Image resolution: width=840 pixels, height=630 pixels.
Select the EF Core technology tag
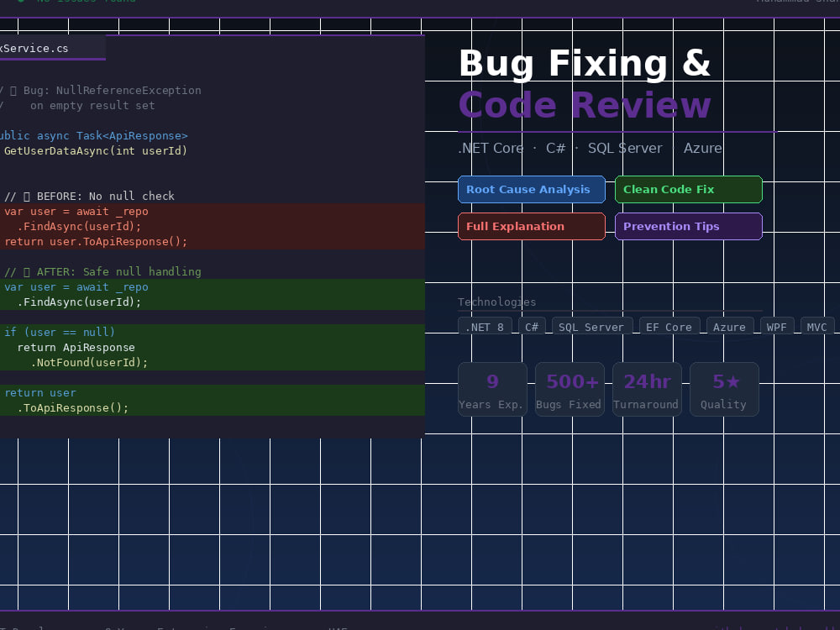669,327
